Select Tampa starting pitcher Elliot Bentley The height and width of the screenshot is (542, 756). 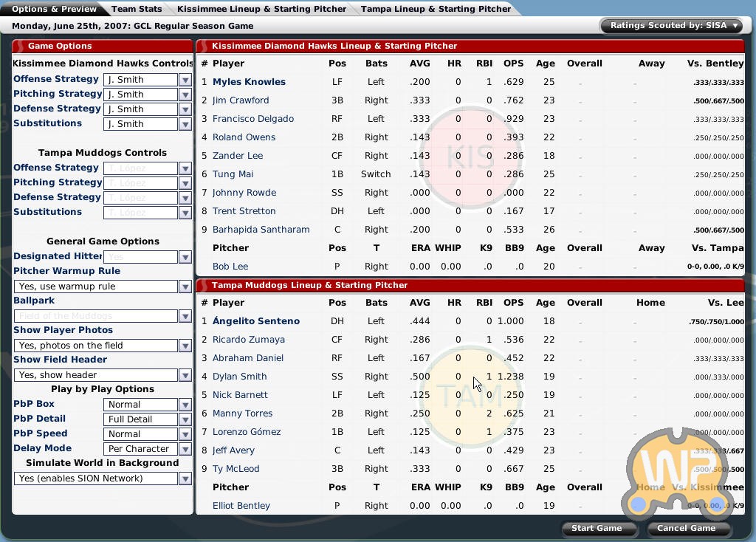(x=241, y=506)
